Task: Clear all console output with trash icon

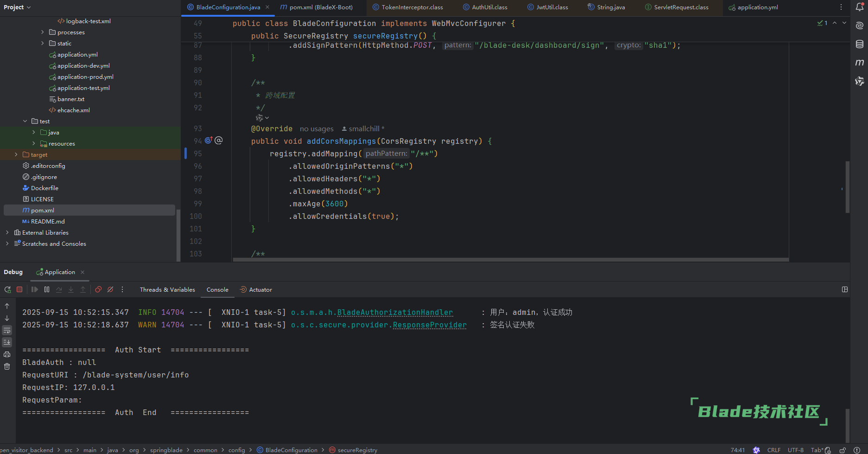Action: [7, 366]
